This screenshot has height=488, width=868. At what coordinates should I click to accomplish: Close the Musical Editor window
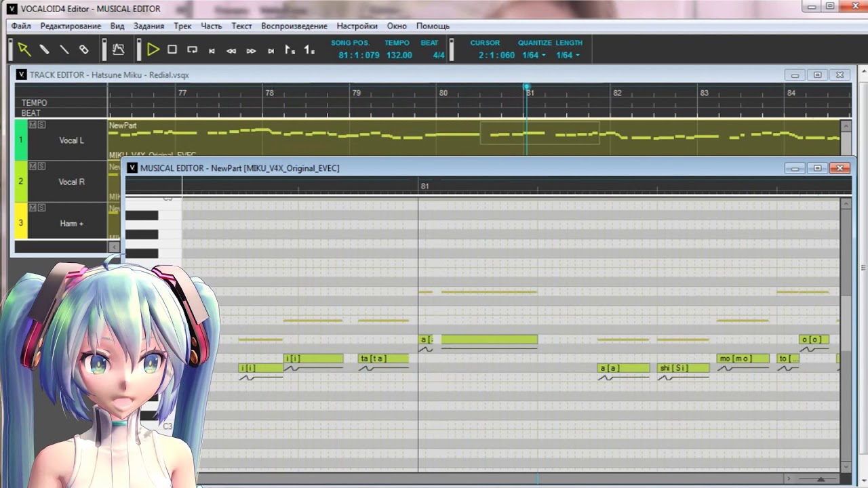tap(840, 168)
